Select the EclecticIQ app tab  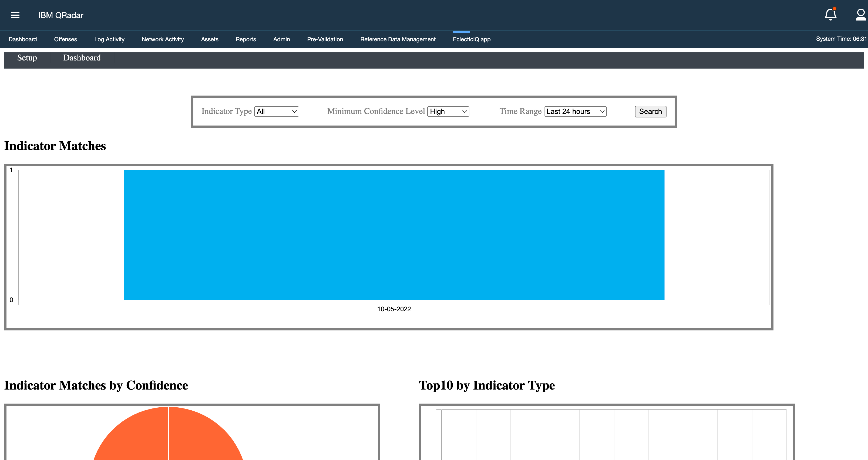click(471, 39)
